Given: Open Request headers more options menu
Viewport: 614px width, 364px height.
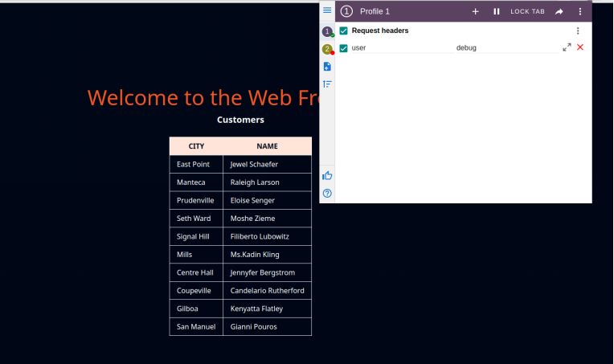Looking at the screenshot, I should [x=577, y=31].
